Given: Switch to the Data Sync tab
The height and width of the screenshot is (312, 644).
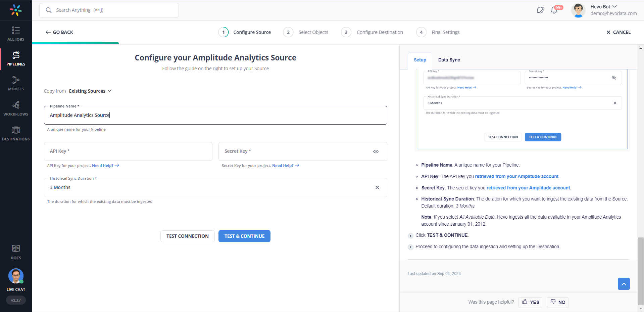Looking at the screenshot, I should pos(449,60).
